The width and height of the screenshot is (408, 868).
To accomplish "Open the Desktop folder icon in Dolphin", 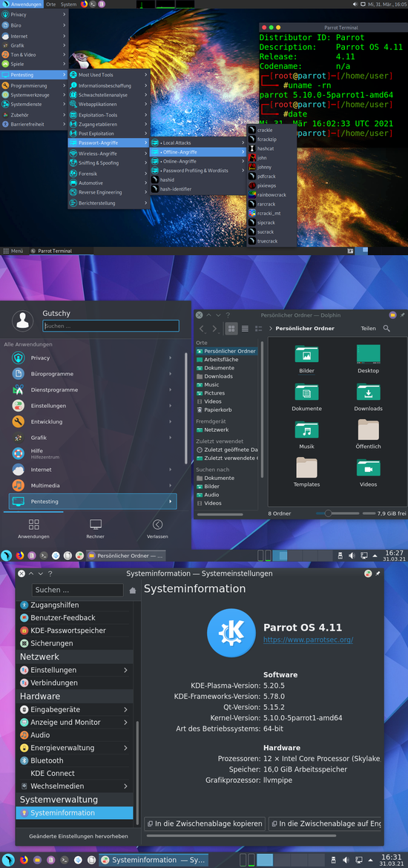I will click(x=368, y=355).
